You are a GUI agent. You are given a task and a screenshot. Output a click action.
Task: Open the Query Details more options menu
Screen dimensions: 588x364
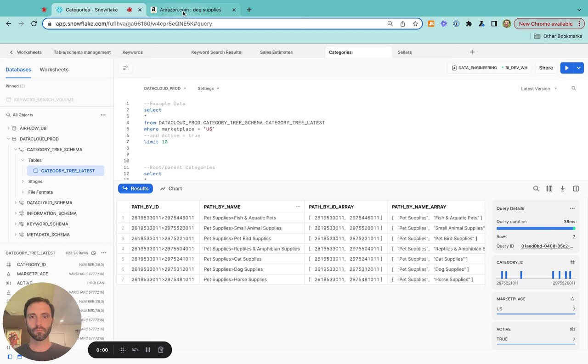(572, 208)
